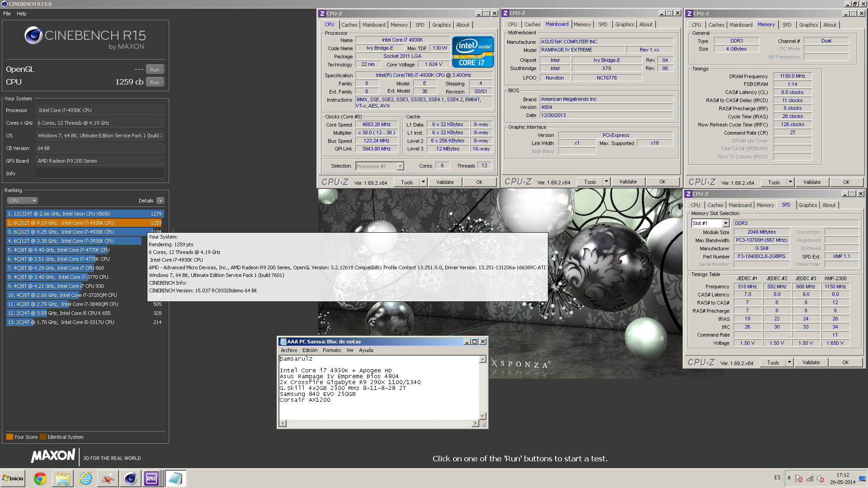Open the CPU ranking type dropdown
868x488 pixels.
[22, 201]
